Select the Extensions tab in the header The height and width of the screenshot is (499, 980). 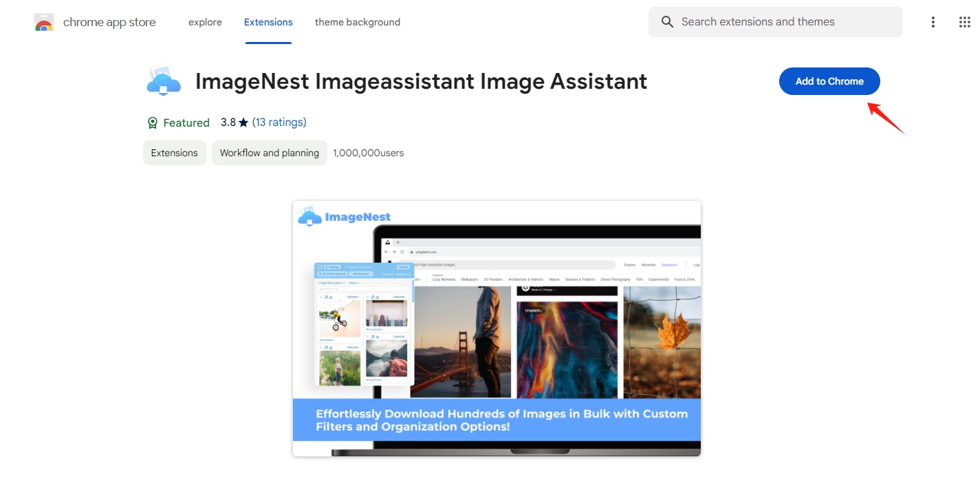(x=268, y=22)
